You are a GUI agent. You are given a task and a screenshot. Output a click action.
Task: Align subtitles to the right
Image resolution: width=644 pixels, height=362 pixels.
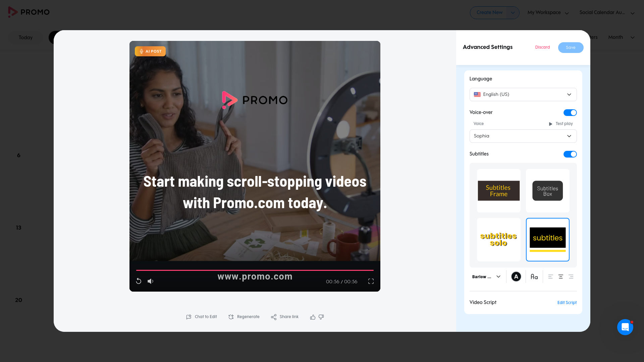[571, 277]
